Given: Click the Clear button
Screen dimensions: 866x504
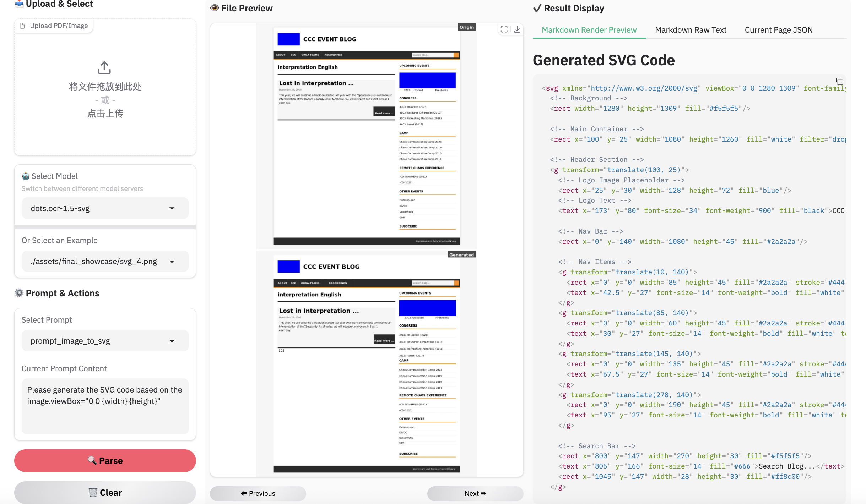Looking at the screenshot, I should pos(105,492).
